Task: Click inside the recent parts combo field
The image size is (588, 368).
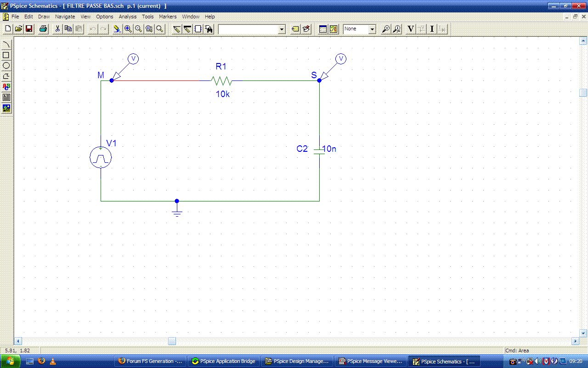Action: point(249,29)
